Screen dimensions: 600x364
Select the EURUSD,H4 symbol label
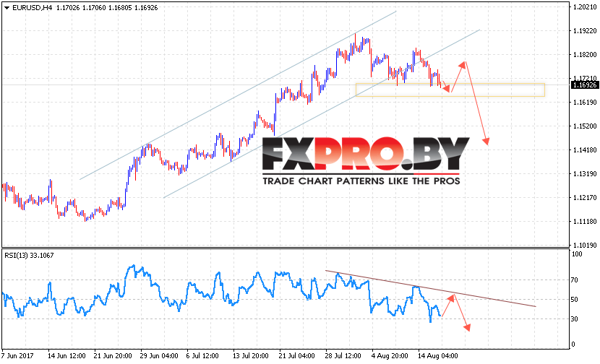[x=32, y=8]
